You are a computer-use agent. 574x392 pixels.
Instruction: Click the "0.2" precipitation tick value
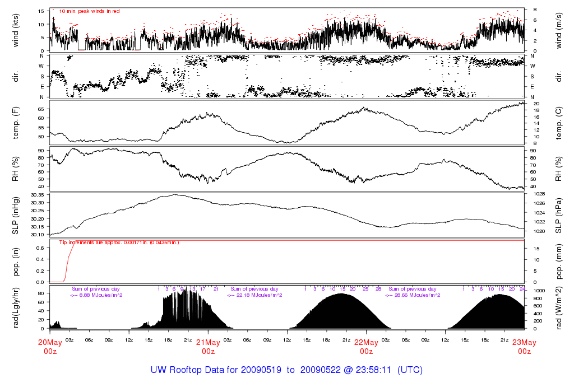click(40, 271)
